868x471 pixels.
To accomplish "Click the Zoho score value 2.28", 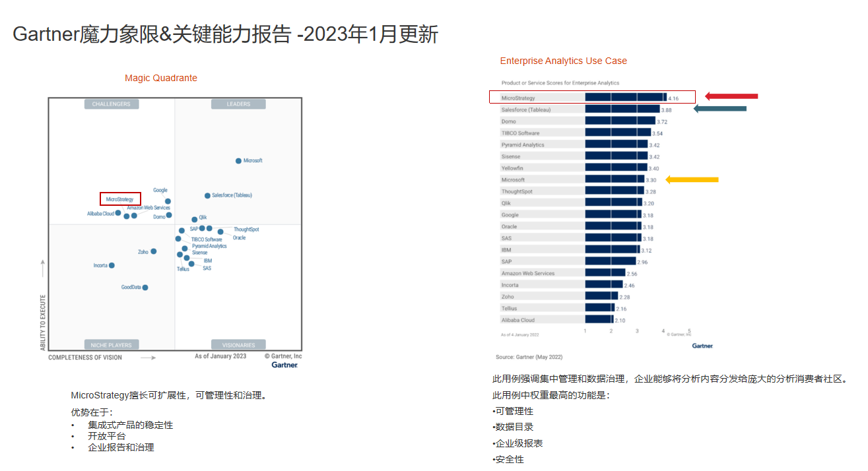I will (x=624, y=298).
